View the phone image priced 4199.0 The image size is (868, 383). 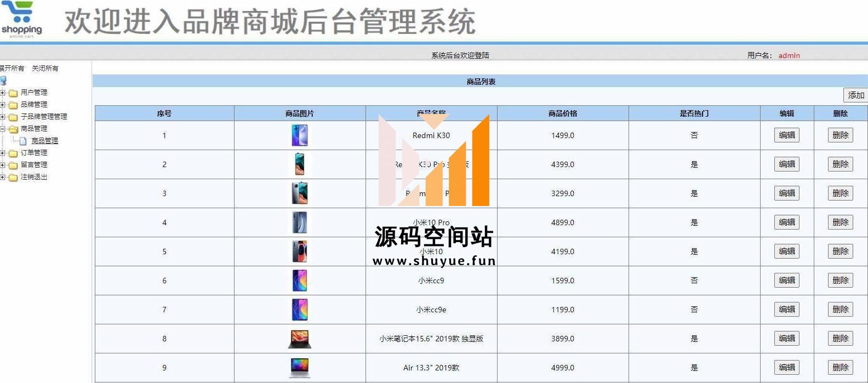[x=300, y=251]
